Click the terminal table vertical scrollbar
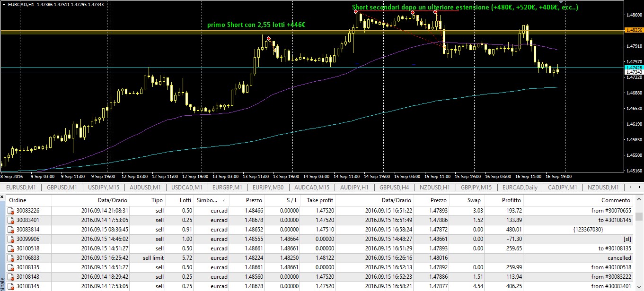This screenshot has height=291, width=644. click(x=639, y=243)
